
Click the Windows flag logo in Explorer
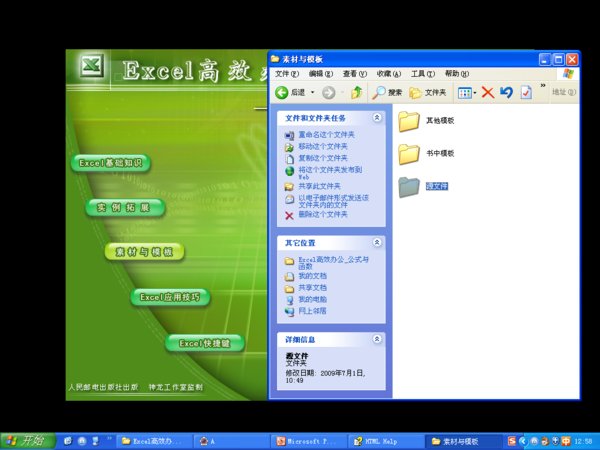(568, 73)
